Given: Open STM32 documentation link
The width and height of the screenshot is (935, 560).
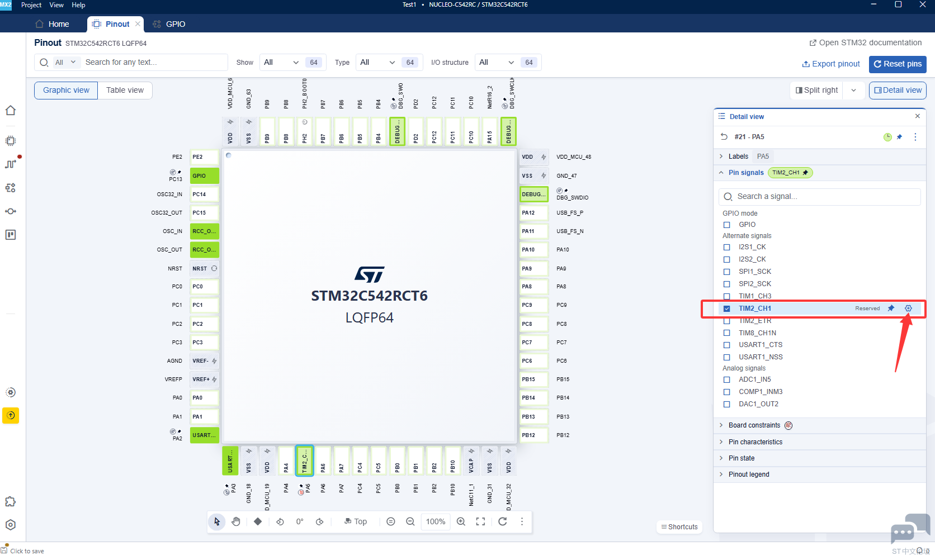Looking at the screenshot, I should coord(866,42).
